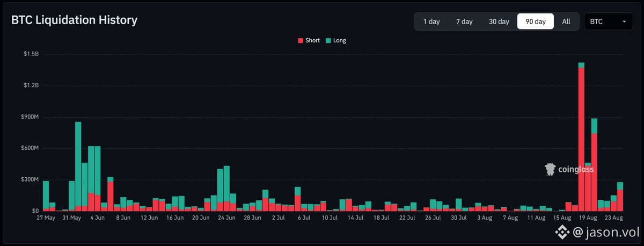Click the 3 Aug x-axis date
644x246 pixels.
click(x=484, y=218)
